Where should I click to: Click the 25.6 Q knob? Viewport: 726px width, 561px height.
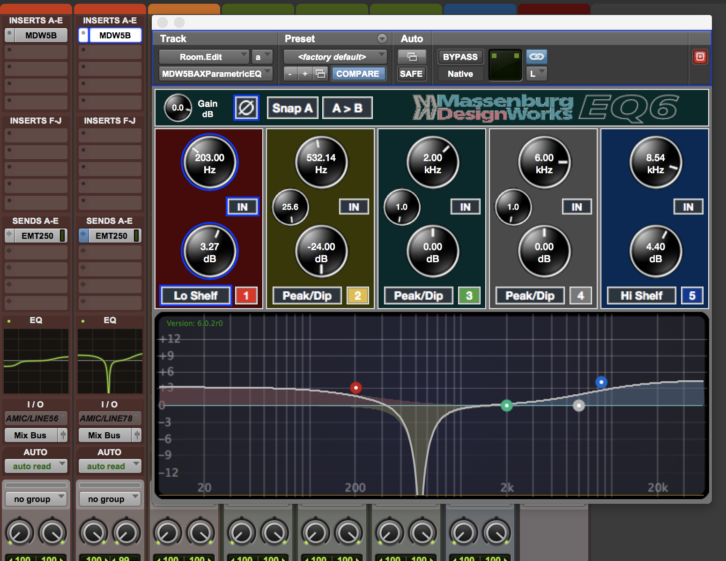tap(290, 207)
